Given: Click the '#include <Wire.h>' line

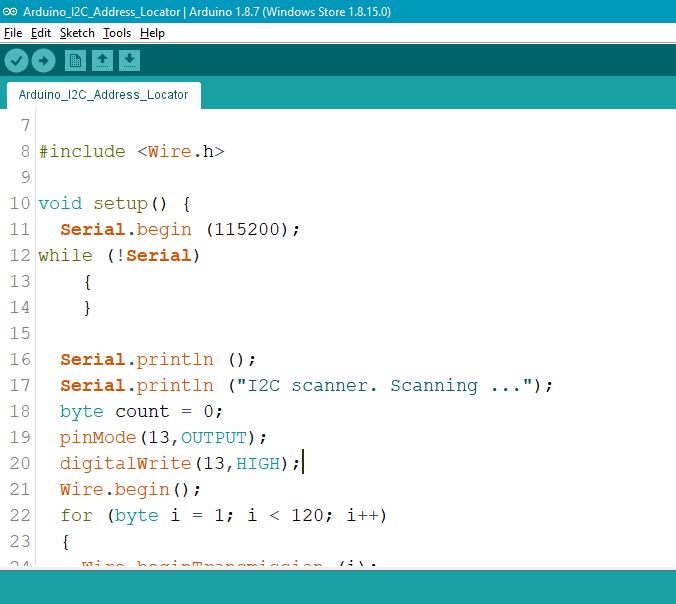Looking at the screenshot, I should tap(131, 152).
